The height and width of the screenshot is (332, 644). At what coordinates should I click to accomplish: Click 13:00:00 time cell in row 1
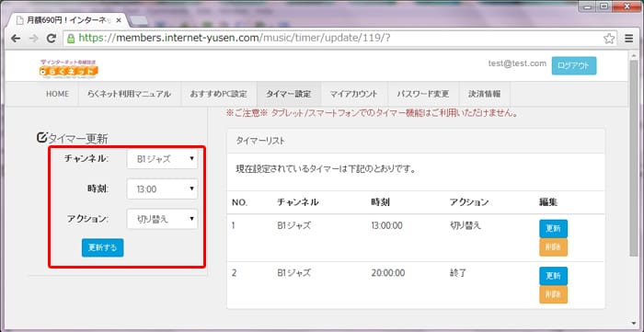pos(387,225)
